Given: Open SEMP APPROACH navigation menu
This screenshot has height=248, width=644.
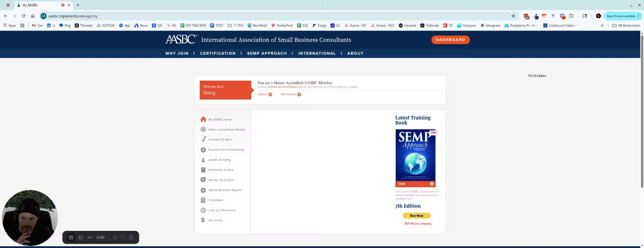Looking at the screenshot, I should [x=267, y=53].
